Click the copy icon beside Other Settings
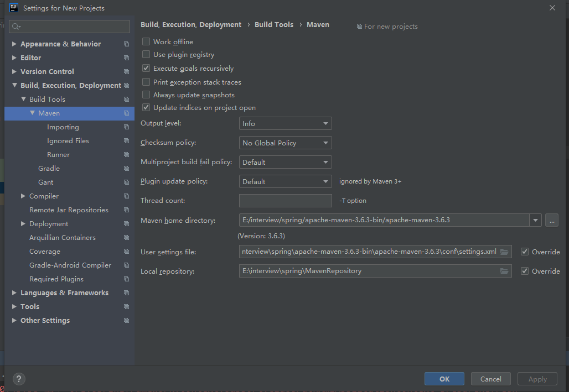 [126, 321]
